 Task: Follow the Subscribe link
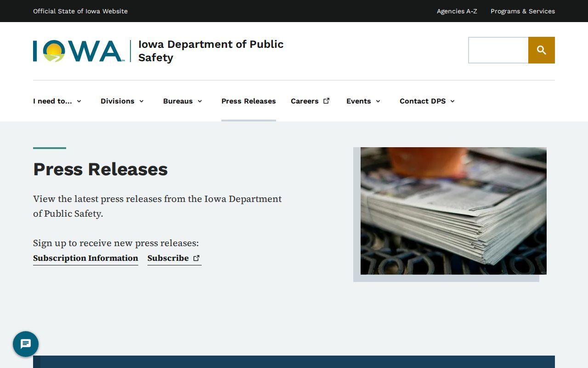click(x=174, y=258)
